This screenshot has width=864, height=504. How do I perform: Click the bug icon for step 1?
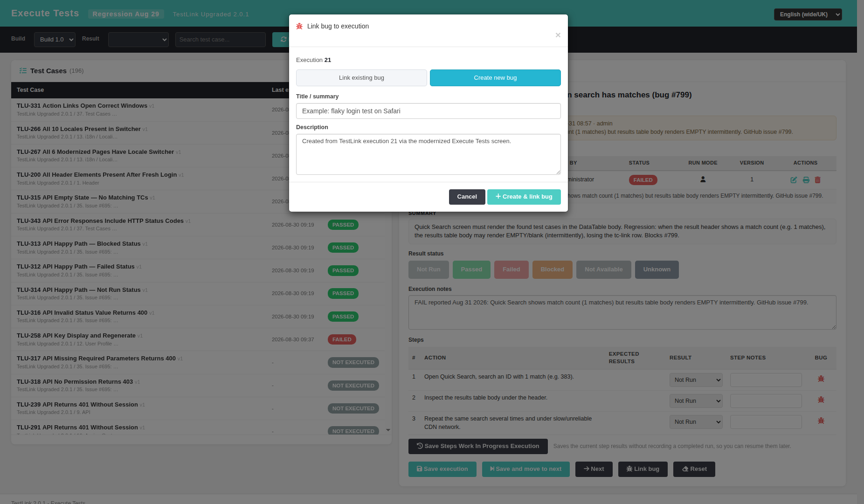821,379
